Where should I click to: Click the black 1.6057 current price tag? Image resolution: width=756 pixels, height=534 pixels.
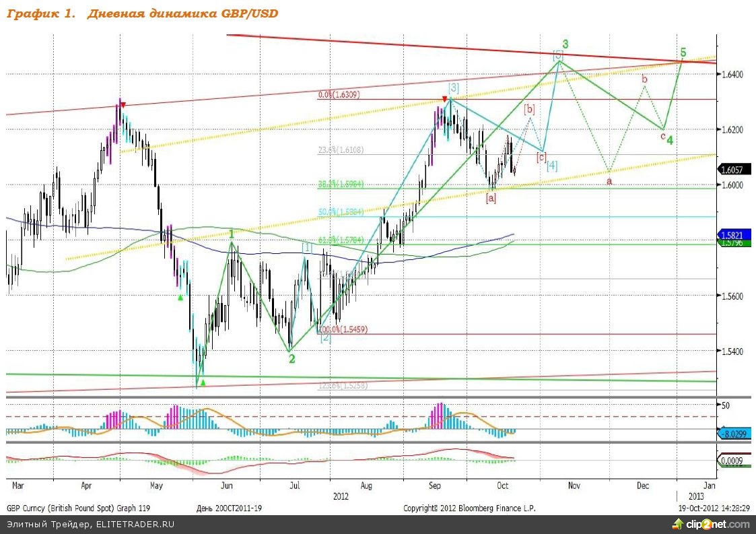[x=733, y=170]
